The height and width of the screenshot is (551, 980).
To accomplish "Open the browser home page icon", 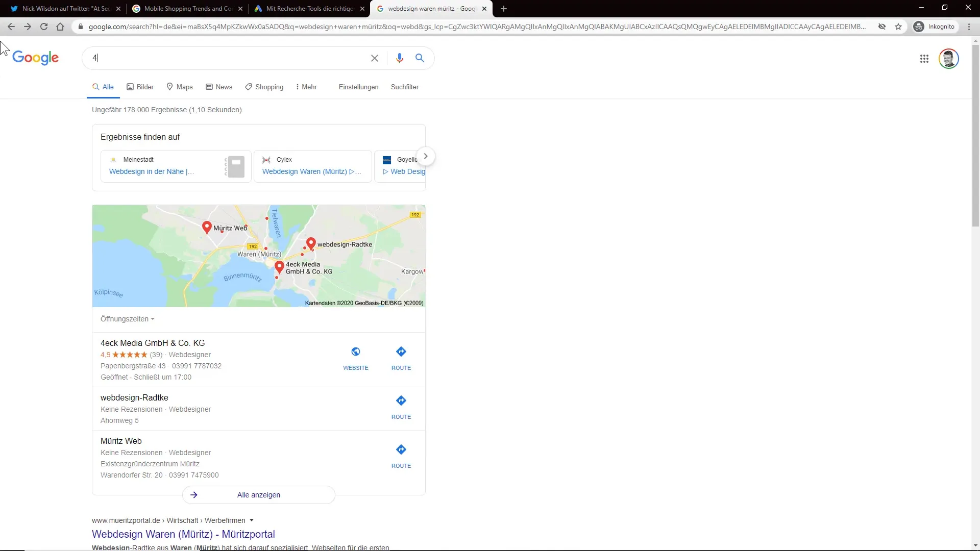I will (x=60, y=27).
